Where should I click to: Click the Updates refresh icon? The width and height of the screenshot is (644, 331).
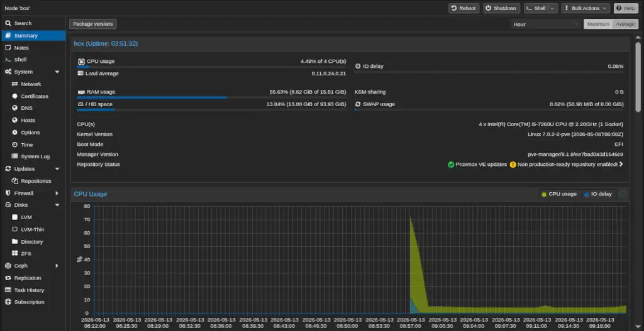click(x=8, y=168)
